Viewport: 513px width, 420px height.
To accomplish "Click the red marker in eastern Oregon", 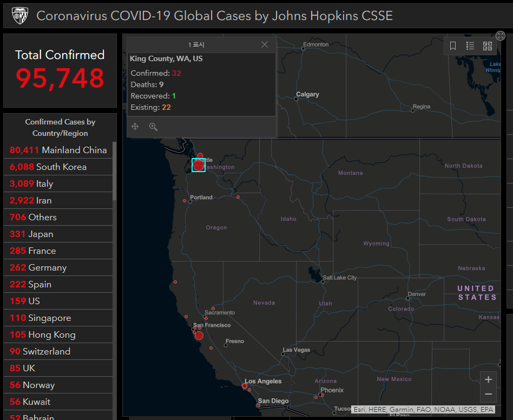I will [238, 197].
